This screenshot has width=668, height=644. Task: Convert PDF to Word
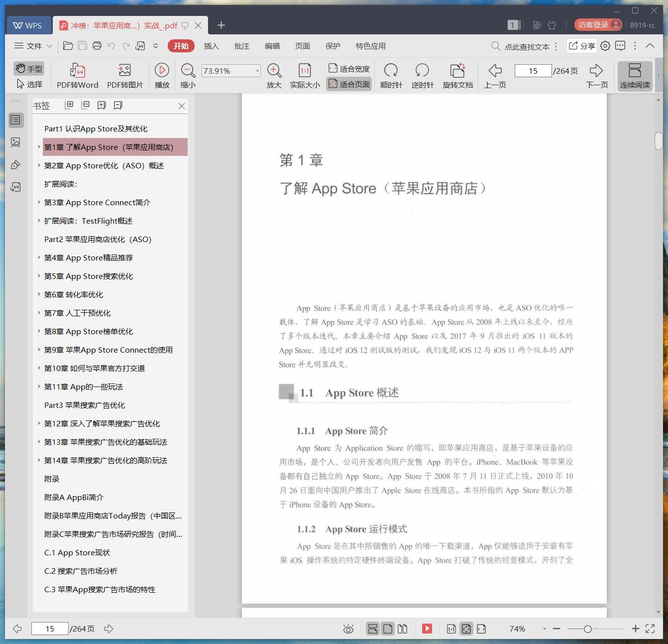78,76
